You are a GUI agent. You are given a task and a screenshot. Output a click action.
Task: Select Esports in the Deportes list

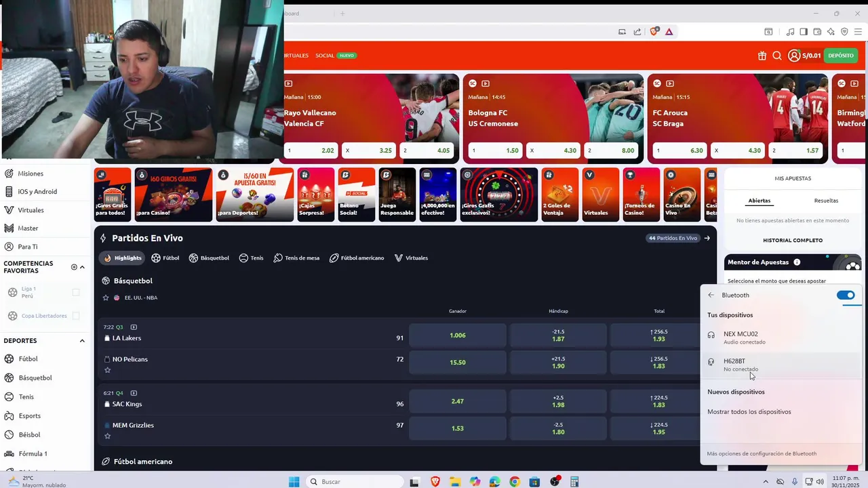(29, 415)
